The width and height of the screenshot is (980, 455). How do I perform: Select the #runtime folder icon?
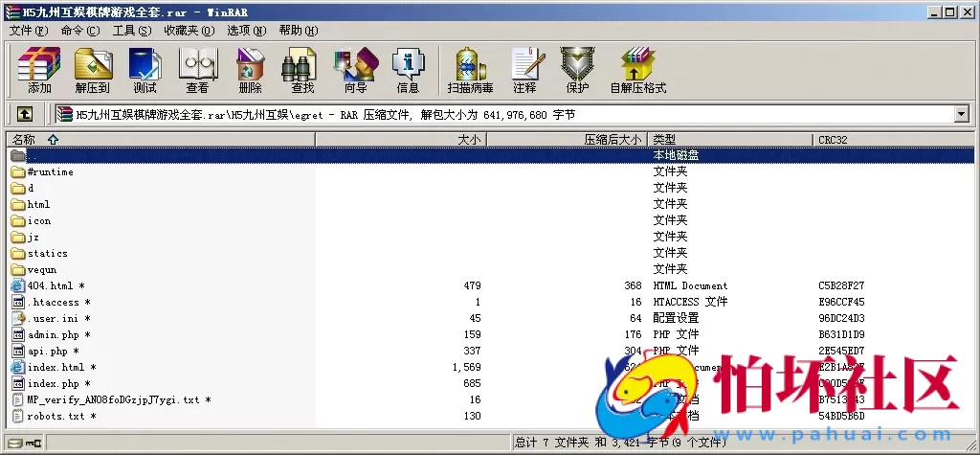click(17, 172)
